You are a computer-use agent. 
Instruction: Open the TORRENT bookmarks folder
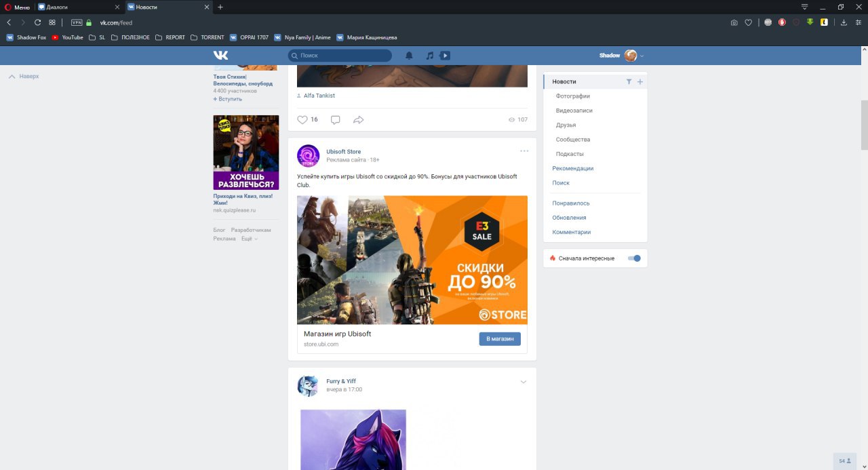208,37
